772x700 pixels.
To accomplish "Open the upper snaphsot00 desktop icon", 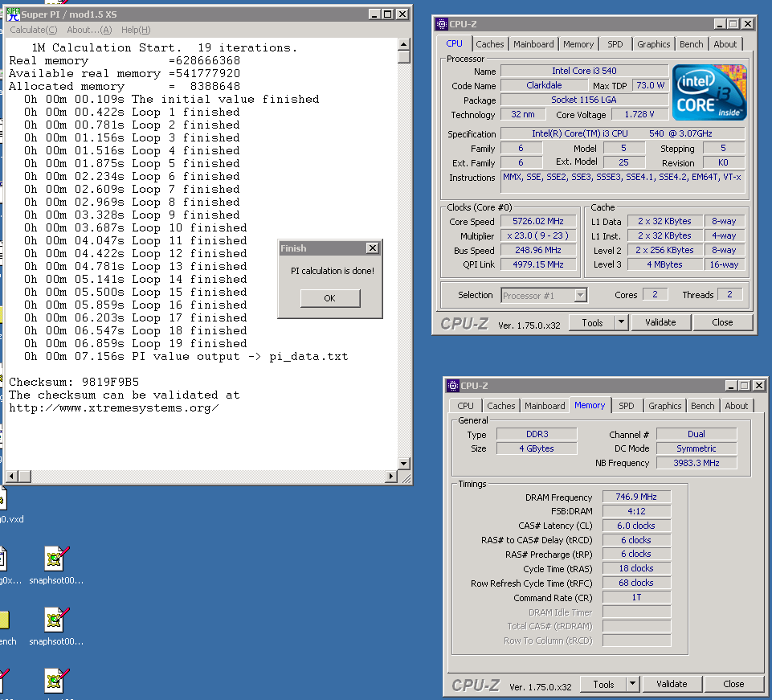I will coord(55,565).
